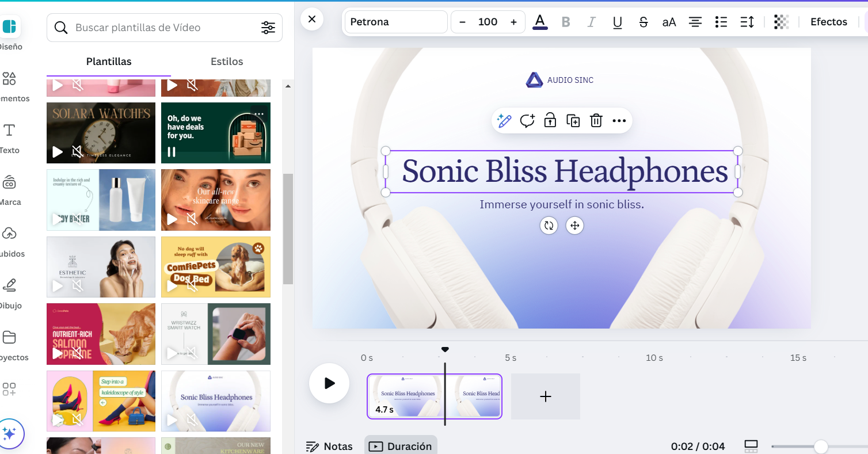
Task: Close the side panel with X
Action: tap(312, 20)
